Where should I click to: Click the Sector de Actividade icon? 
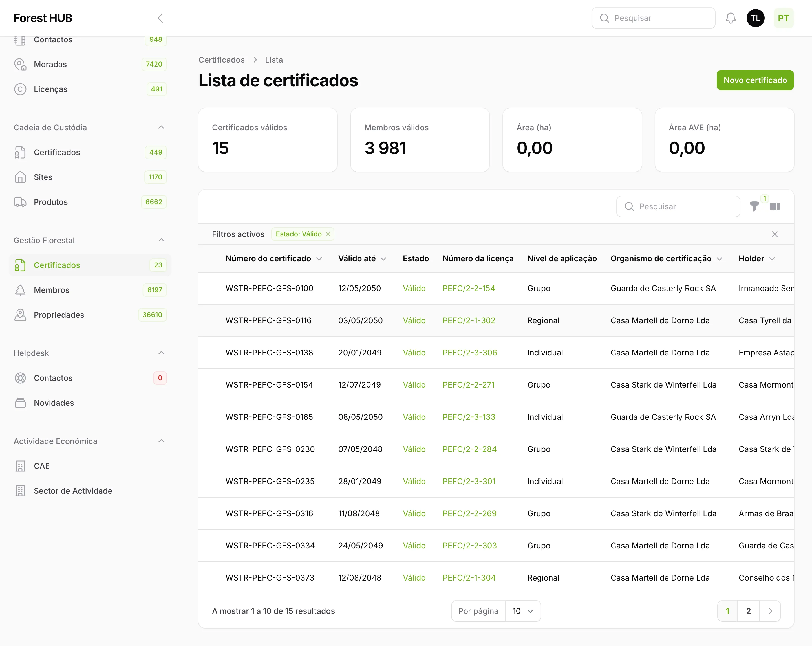point(20,491)
